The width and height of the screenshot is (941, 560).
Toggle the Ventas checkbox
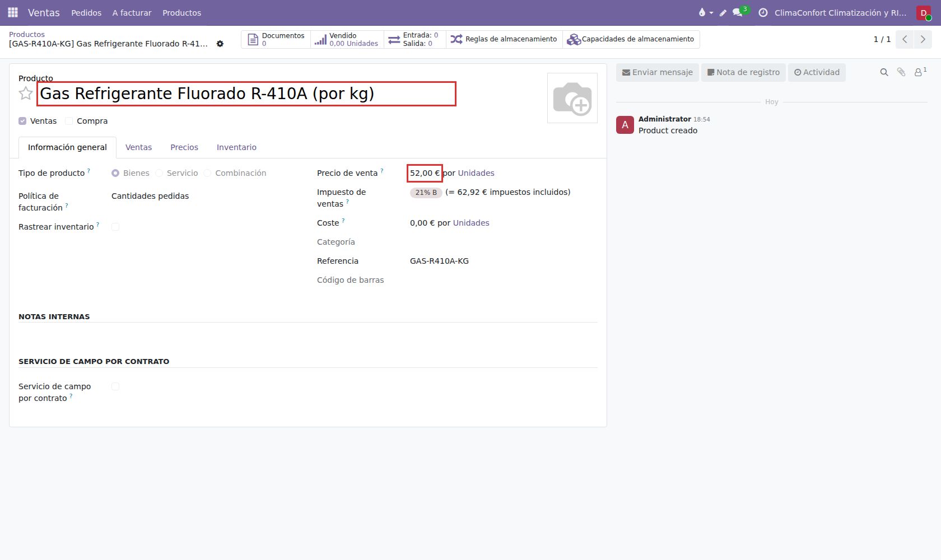[x=22, y=121]
